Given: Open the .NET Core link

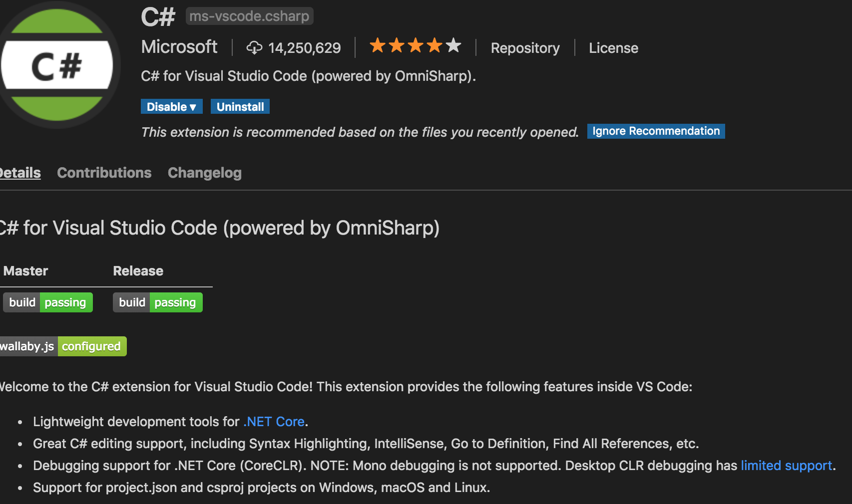Looking at the screenshot, I should point(274,422).
